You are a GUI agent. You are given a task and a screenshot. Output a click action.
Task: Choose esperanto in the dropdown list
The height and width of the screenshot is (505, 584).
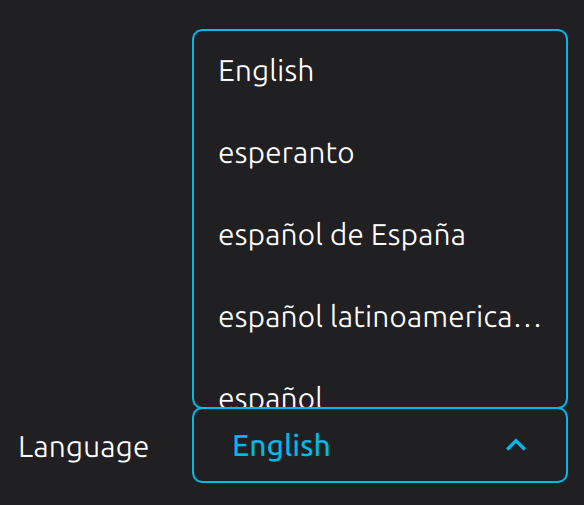point(380,153)
